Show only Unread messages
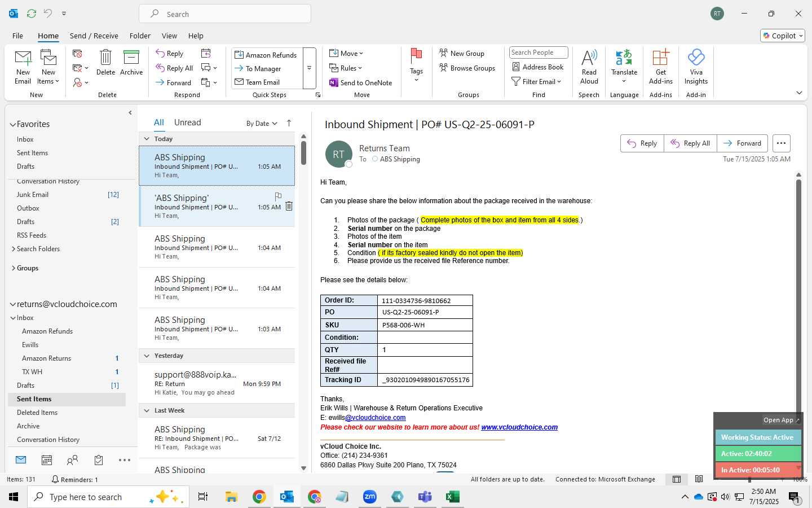The image size is (812, 508). coord(188,122)
